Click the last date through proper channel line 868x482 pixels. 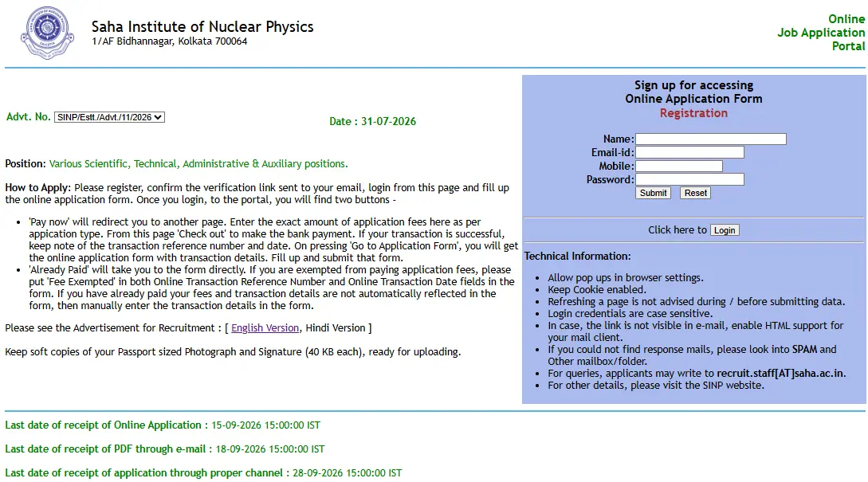click(x=204, y=473)
